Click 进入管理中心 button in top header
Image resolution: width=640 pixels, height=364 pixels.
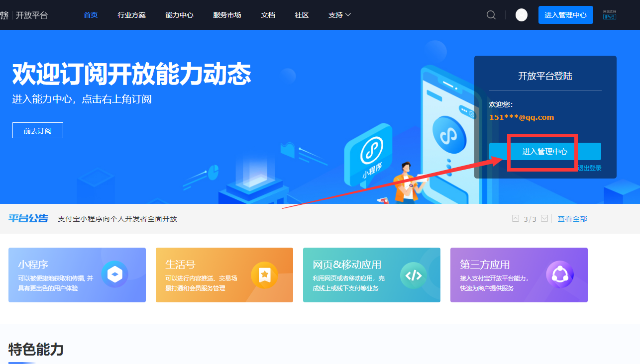click(x=566, y=15)
